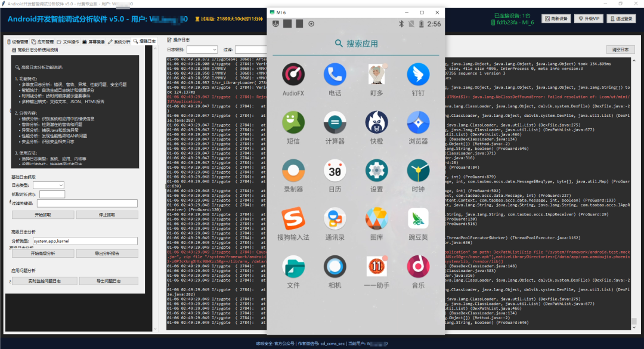Click the 实时监控问题日志 button

pos(44,281)
